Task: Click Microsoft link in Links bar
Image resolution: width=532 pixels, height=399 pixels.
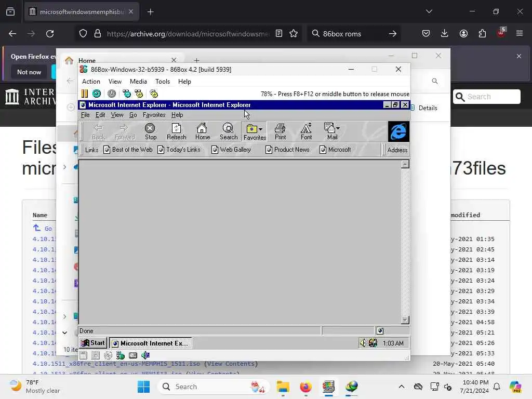Action: 335,150
